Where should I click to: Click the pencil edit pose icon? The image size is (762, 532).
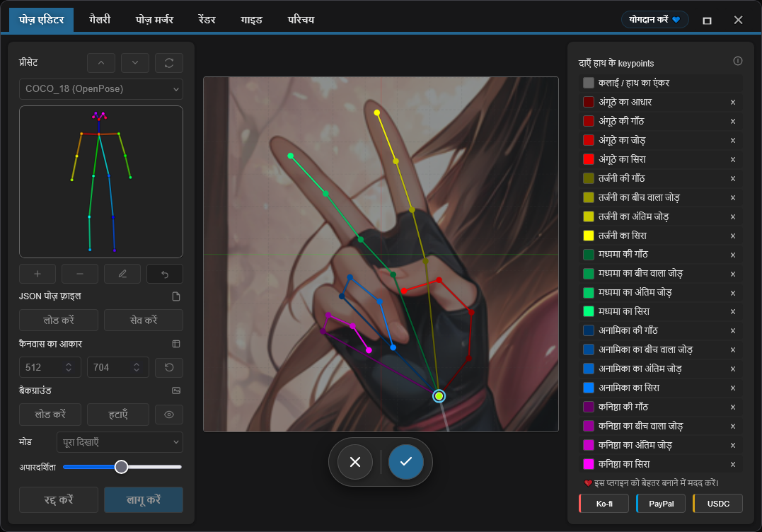122,274
